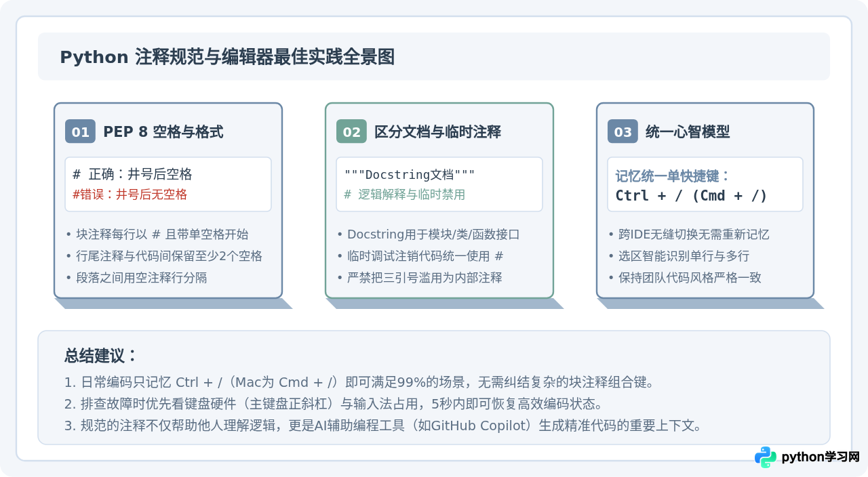Click red code line '#错误：井号后无空格'
The width and height of the screenshot is (868, 477).
point(130,194)
